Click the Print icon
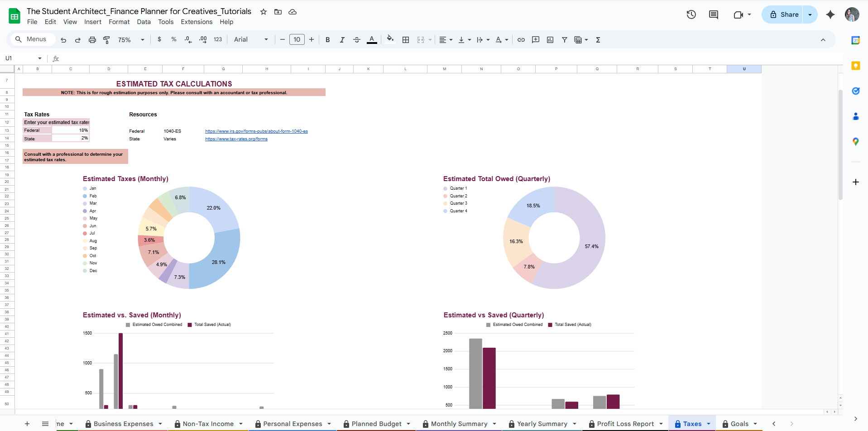The height and width of the screenshot is (431, 868). [x=92, y=40]
